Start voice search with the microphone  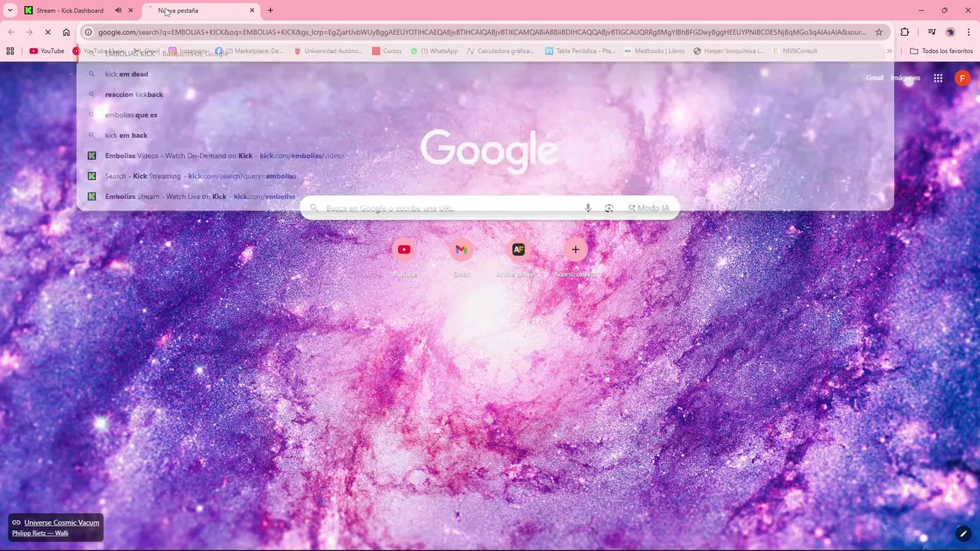click(588, 208)
